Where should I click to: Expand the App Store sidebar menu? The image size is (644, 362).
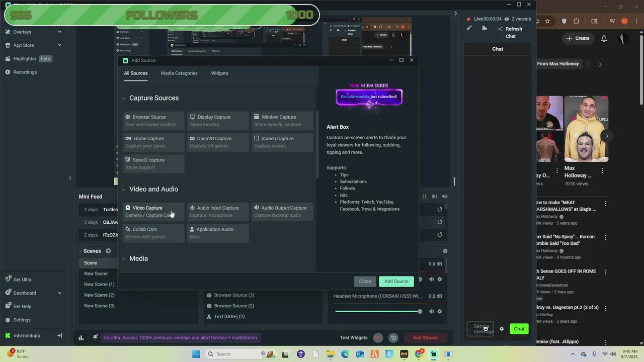pos(59,45)
